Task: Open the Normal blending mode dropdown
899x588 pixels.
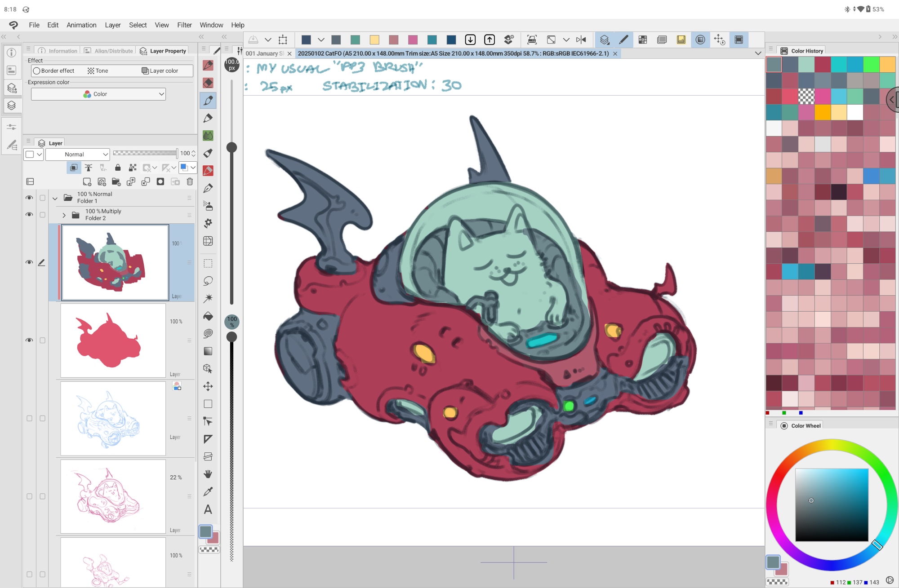Action: point(78,154)
